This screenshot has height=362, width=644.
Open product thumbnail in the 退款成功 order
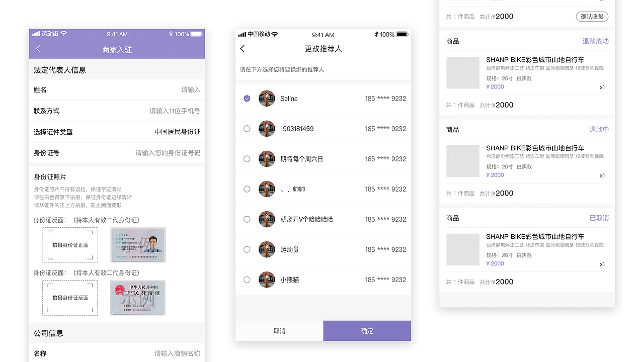click(463, 73)
